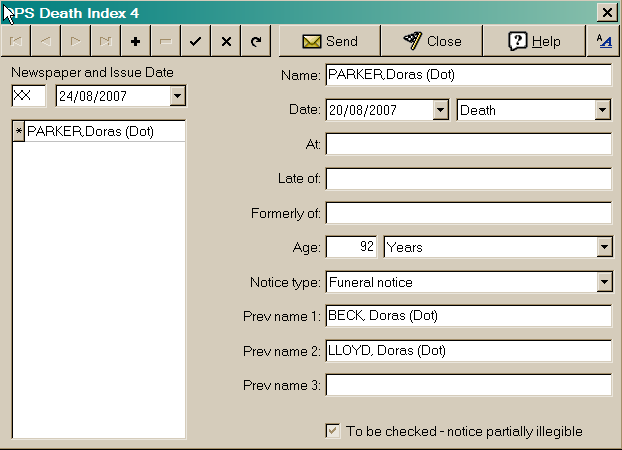The height and width of the screenshot is (450, 622).
Task: Click the plus icon to add record
Action: (135, 41)
